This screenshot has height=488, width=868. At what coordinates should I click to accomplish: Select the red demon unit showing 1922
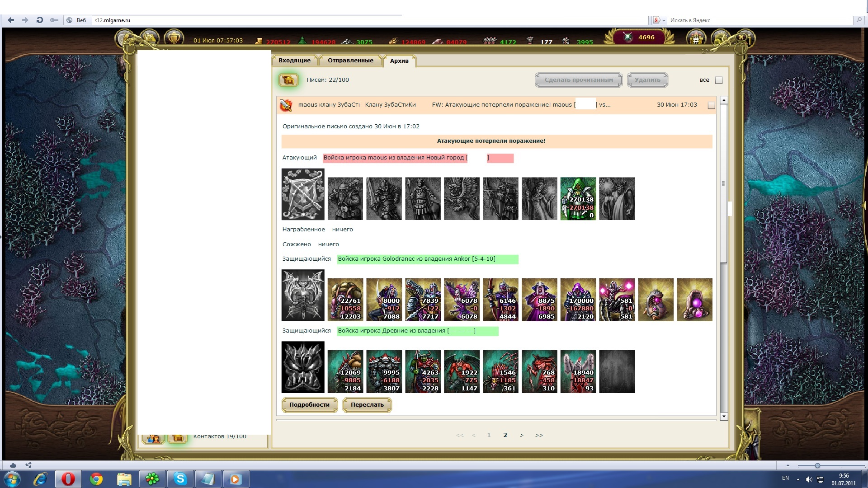coord(462,372)
